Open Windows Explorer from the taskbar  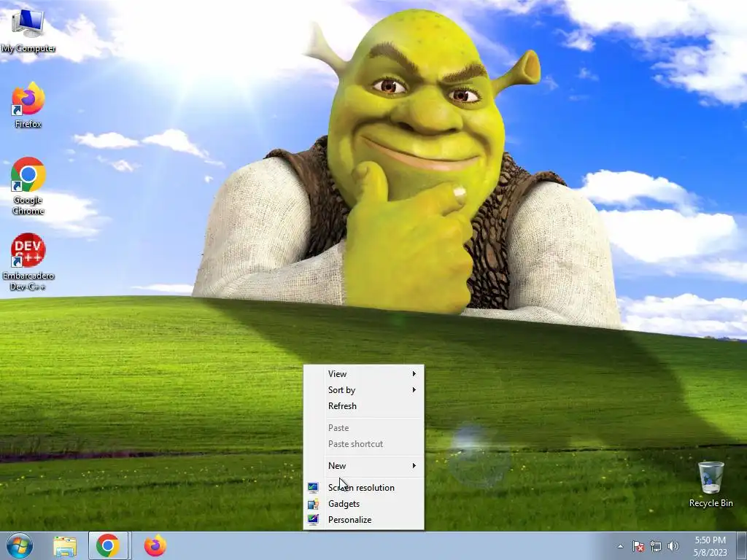(65, 546)
